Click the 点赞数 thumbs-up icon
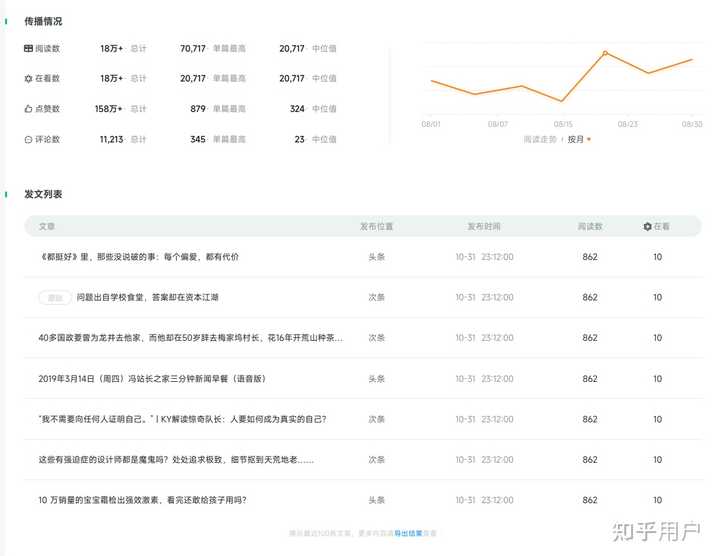This screenshot has width=720, height=556. click(28, 109)
